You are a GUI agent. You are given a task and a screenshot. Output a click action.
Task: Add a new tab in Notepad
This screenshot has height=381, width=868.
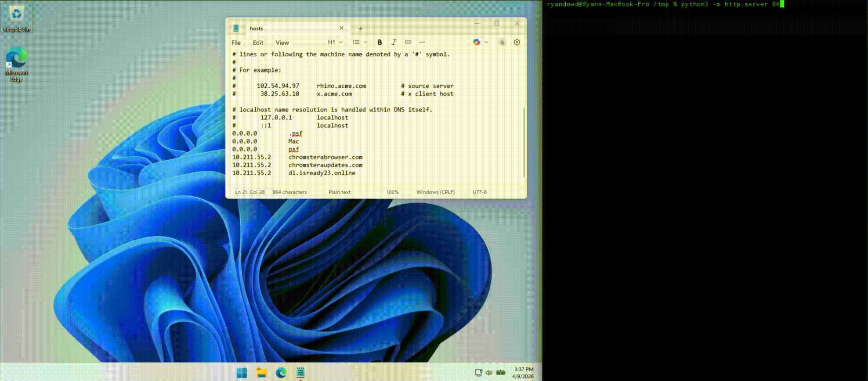[361, 29]
